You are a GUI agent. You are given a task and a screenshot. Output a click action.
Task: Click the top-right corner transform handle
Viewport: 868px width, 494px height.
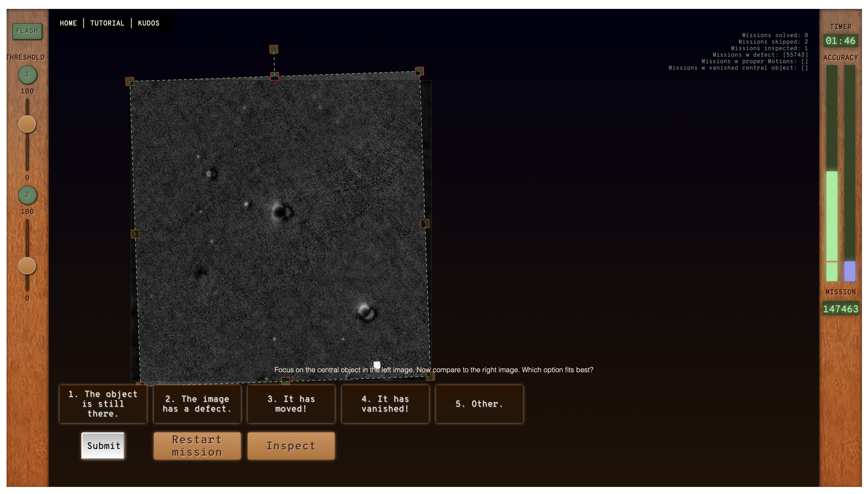[419, 71]
